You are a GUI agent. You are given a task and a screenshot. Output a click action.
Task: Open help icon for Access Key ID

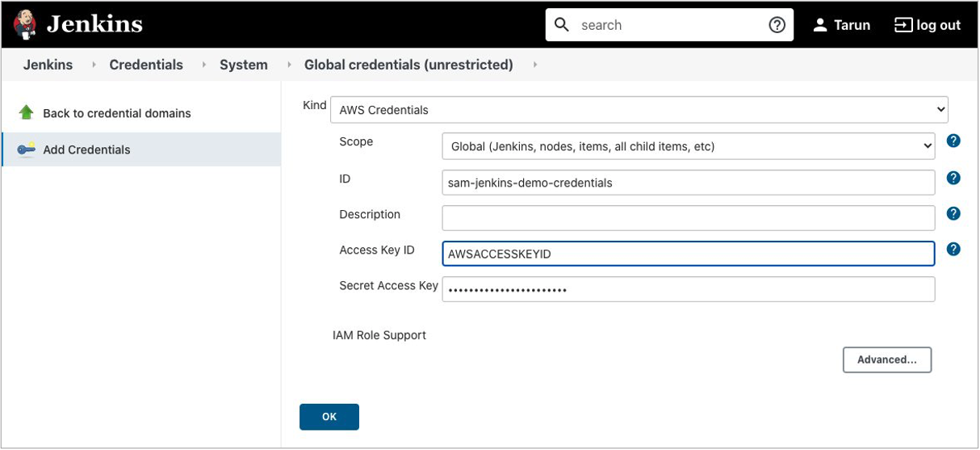(x=953, y=249)
